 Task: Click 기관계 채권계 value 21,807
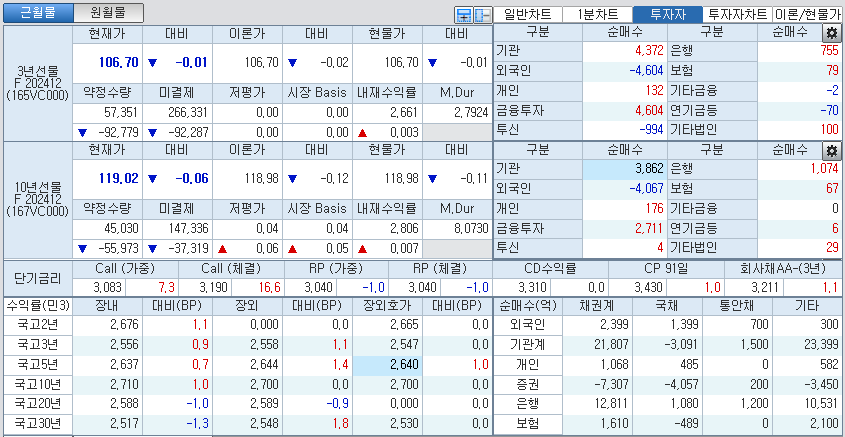612,345
